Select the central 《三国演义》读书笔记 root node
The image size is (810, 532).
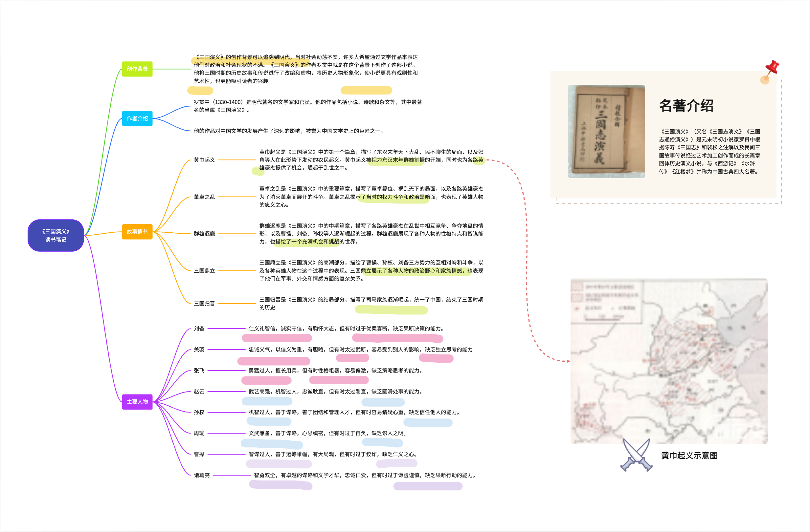tap(56, 235)
